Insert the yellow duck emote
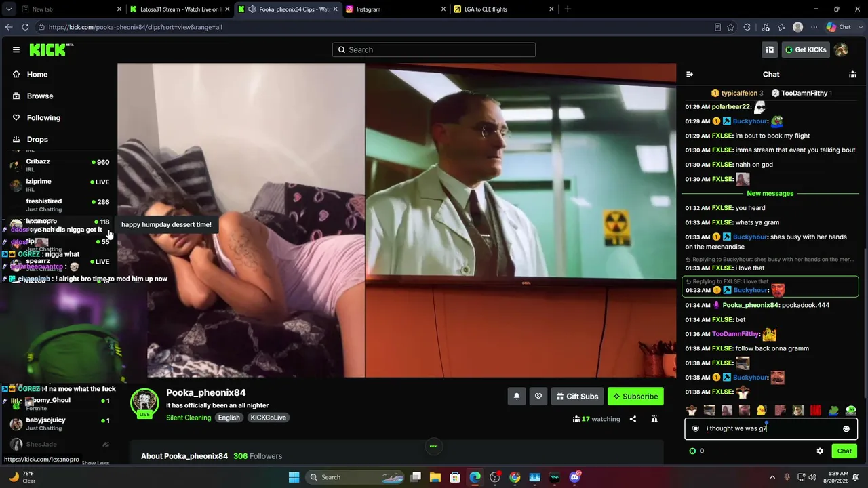 (762, 410)
